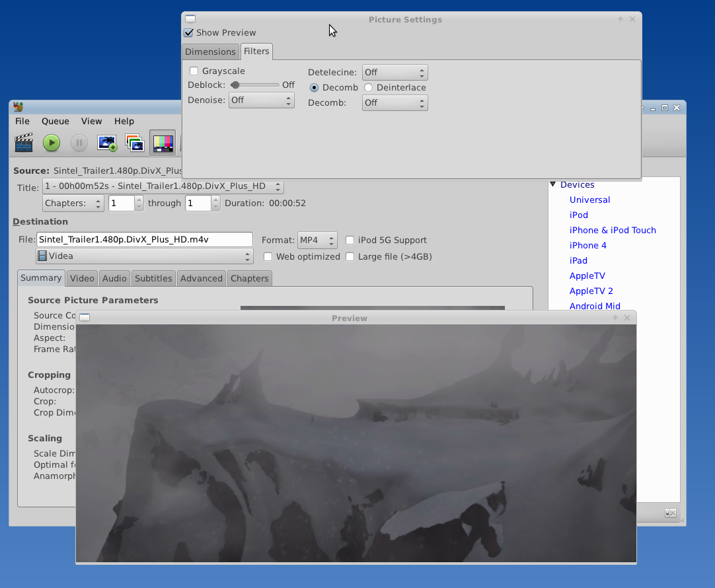Close the Preview window
The image size is (715, 588).
627,318
